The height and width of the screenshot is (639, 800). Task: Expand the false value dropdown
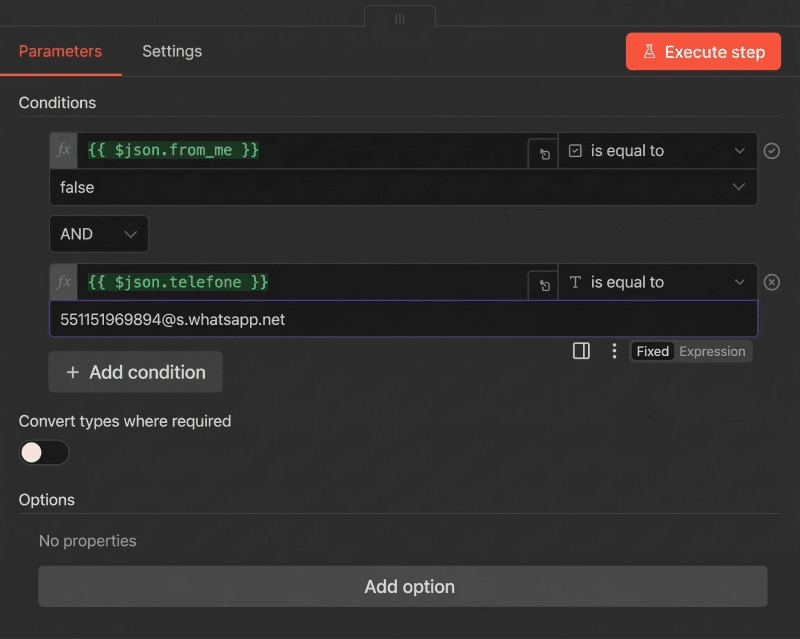[x=404, y=187]
